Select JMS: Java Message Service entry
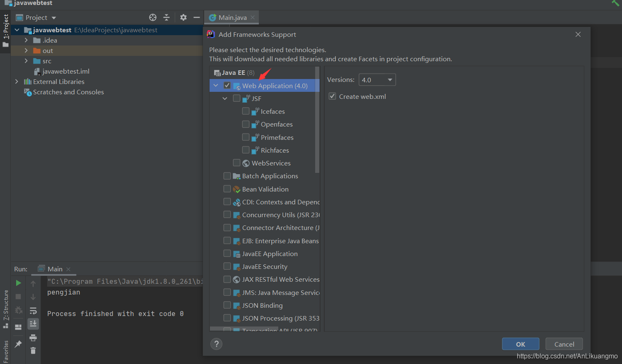Viewport: 622px width, 364px height. pyautogui.click(x=281, y=292)
